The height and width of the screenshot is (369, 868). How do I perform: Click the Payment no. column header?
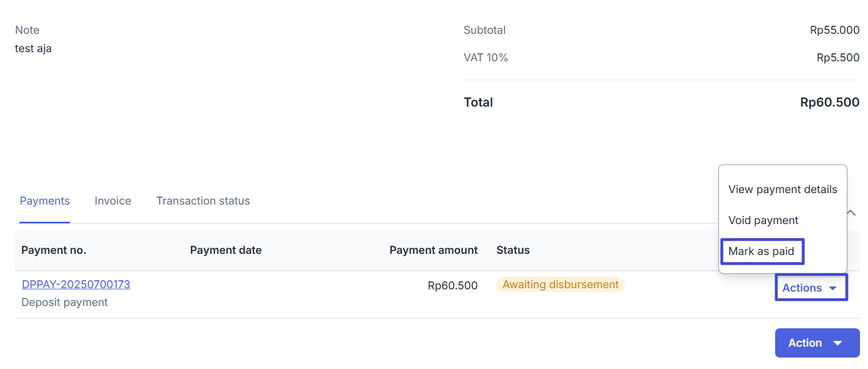[x=54, y=250]
